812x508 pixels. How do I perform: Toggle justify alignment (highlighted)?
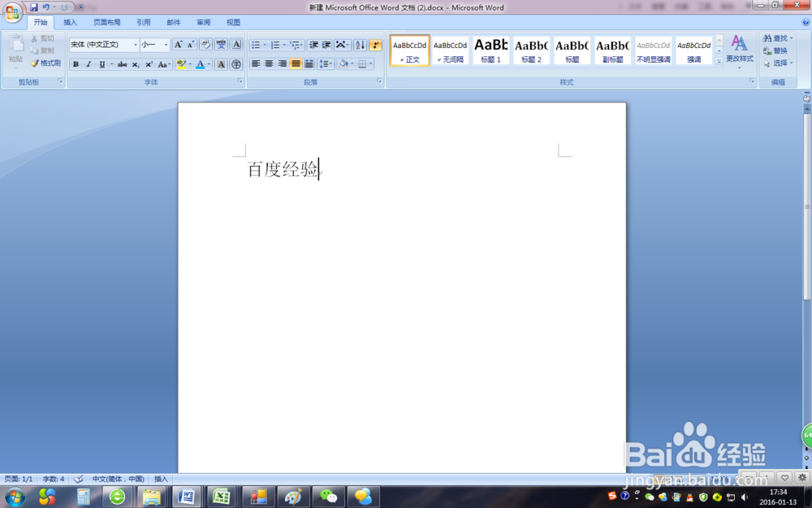pyautogui.click(x=296, y=64)
